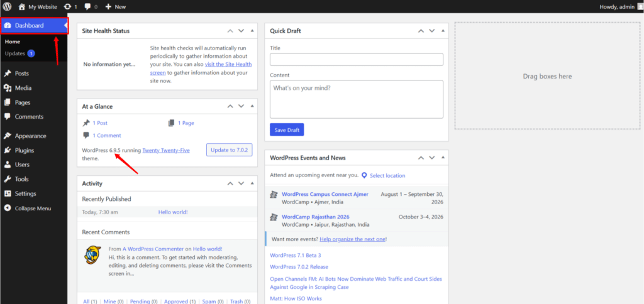
Task: Open the WordPress 7.0.2 Release news link
Action: [299, 267]
